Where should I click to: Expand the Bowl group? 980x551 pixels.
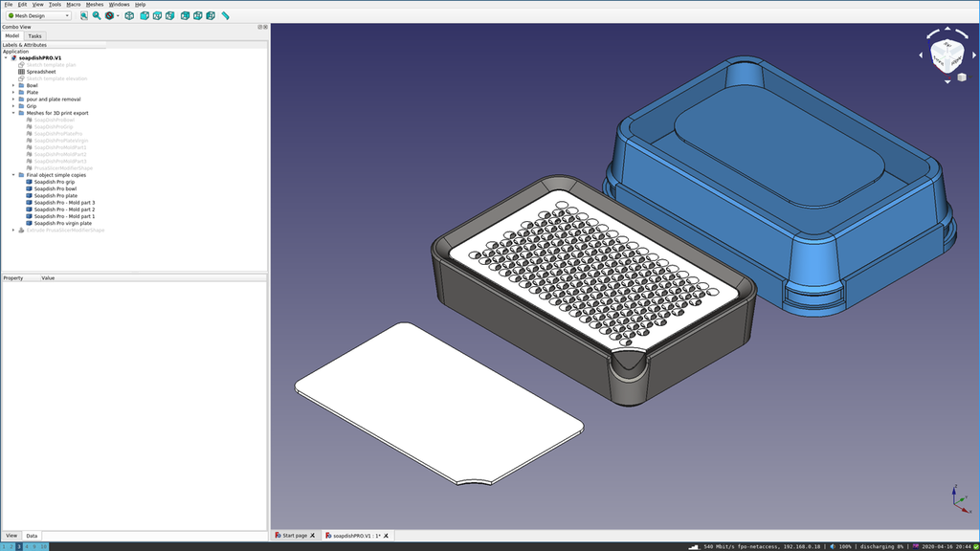tap(13, 85)
